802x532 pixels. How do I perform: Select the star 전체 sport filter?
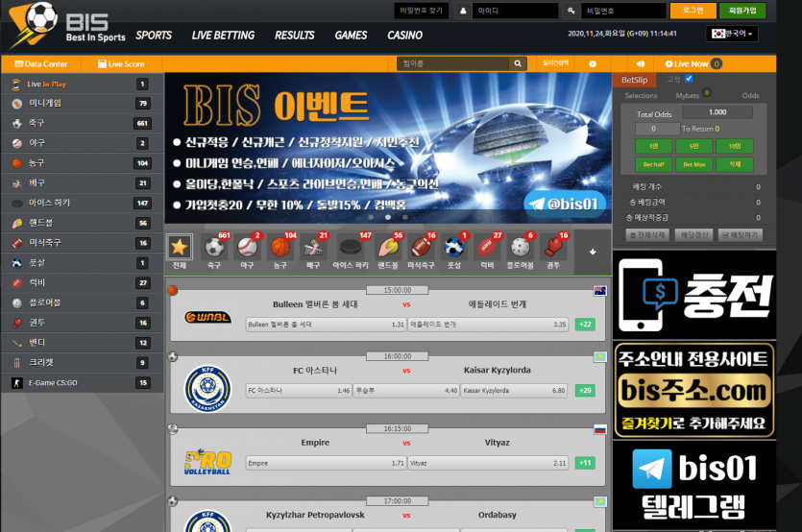(x=179, y=248)
